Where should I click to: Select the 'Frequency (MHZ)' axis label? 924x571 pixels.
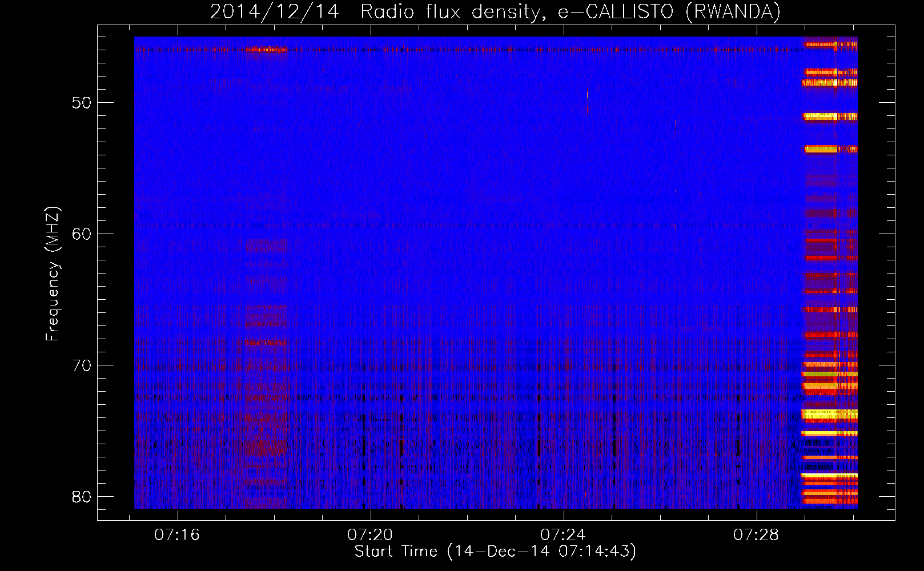(53, 274)
